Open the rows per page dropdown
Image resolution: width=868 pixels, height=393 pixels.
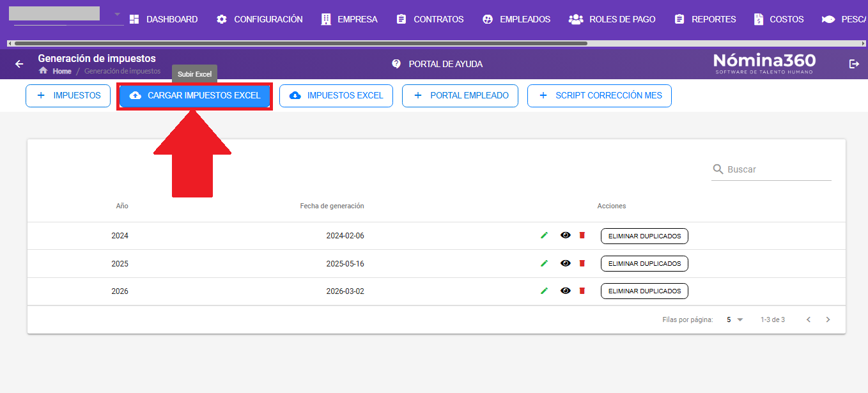click(x=735, y=320)
